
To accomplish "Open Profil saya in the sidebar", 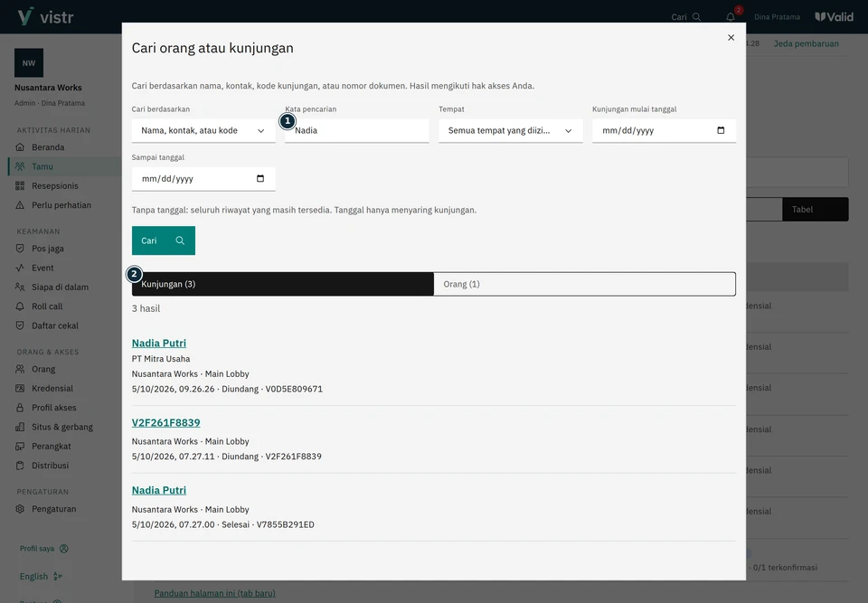I will tap(43, 549).
